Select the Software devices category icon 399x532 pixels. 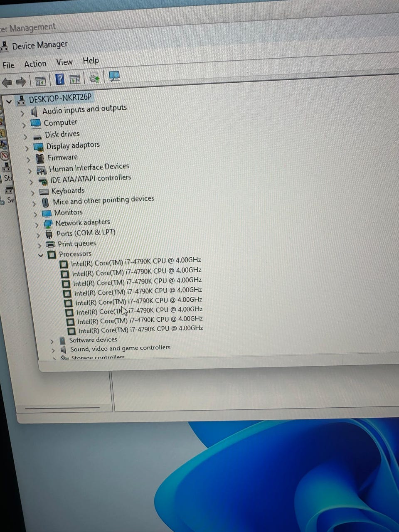coord(62,340)
